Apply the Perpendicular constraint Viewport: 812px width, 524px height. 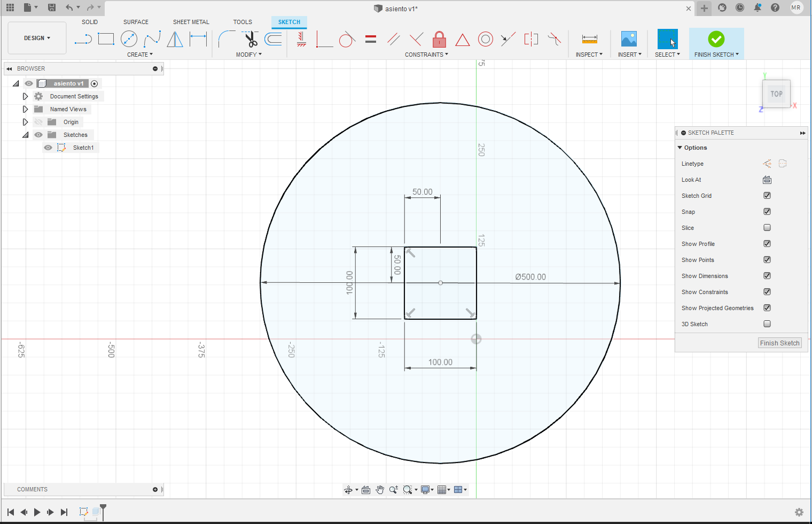pyautogui.click(x=416, y=39)
